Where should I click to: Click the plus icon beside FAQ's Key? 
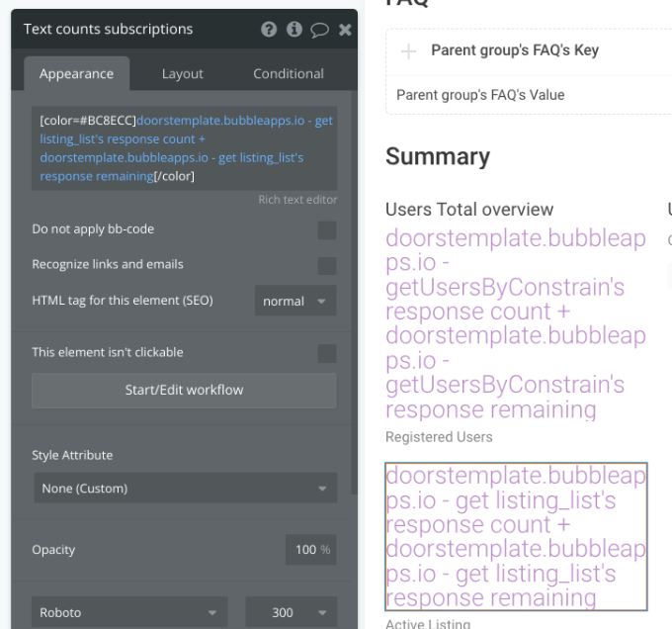click(408, 51)
